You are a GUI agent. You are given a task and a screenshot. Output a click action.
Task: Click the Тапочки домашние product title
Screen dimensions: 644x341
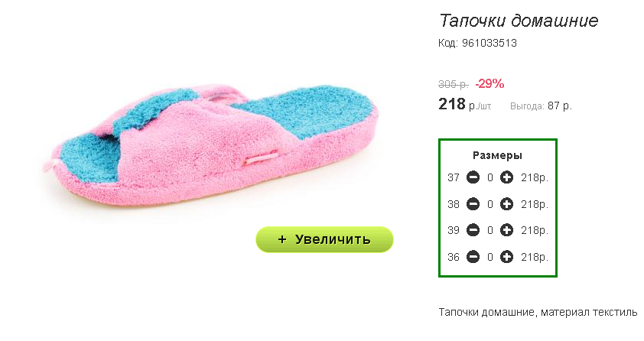(x=519, y=21)
